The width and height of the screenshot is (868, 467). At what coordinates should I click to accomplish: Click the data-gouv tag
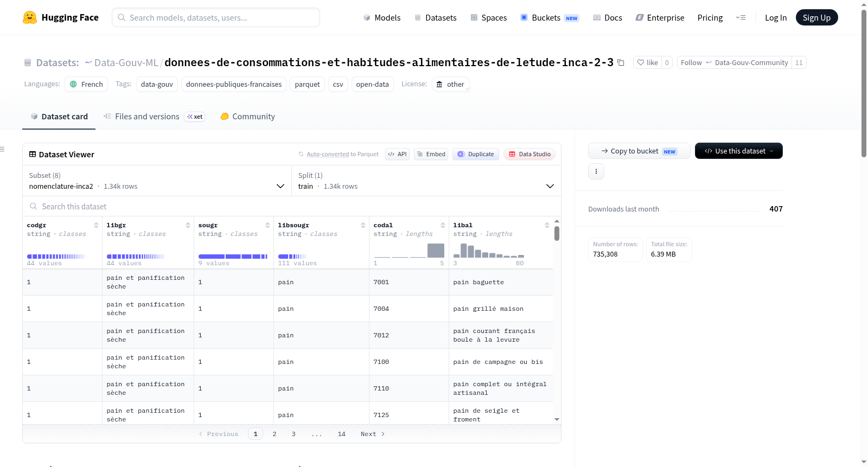[157, 85]
